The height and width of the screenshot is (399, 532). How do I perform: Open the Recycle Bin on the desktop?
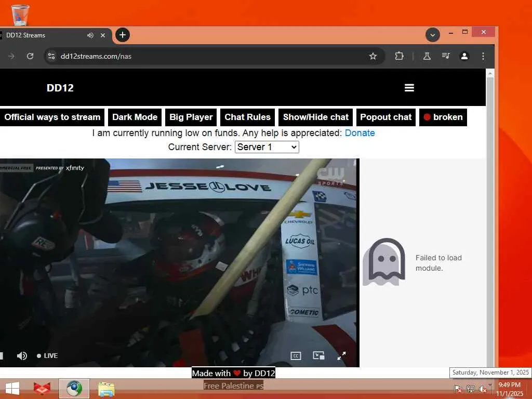20,15
